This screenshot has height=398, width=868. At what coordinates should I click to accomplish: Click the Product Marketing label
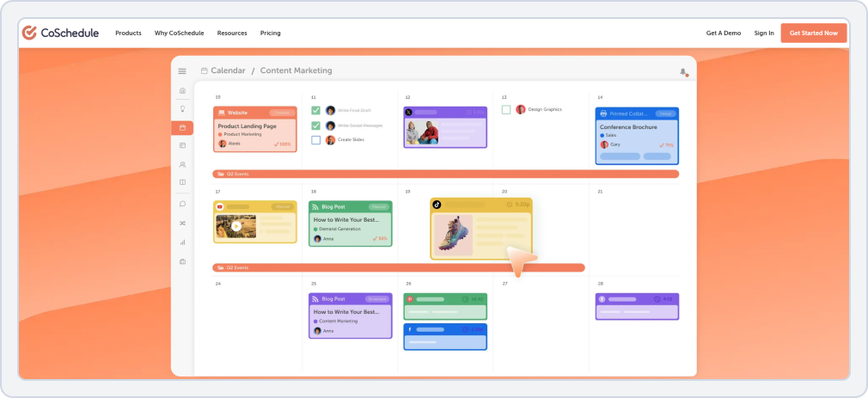241,134
